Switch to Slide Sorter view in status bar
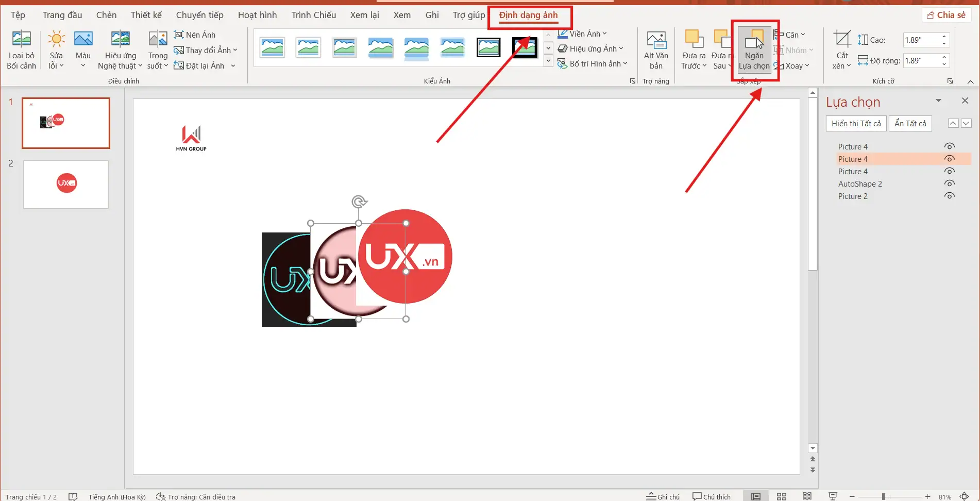980x501 pixels. click(x=781, y=496)
